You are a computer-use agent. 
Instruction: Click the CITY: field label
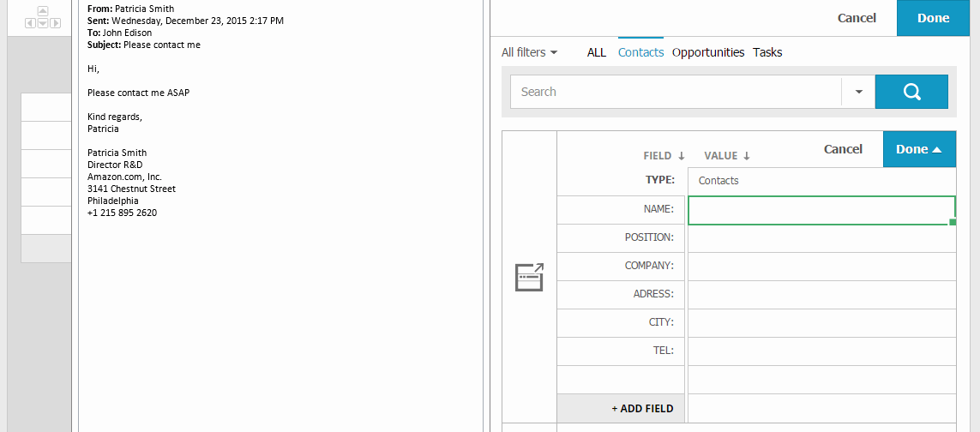tap(661, 322)
